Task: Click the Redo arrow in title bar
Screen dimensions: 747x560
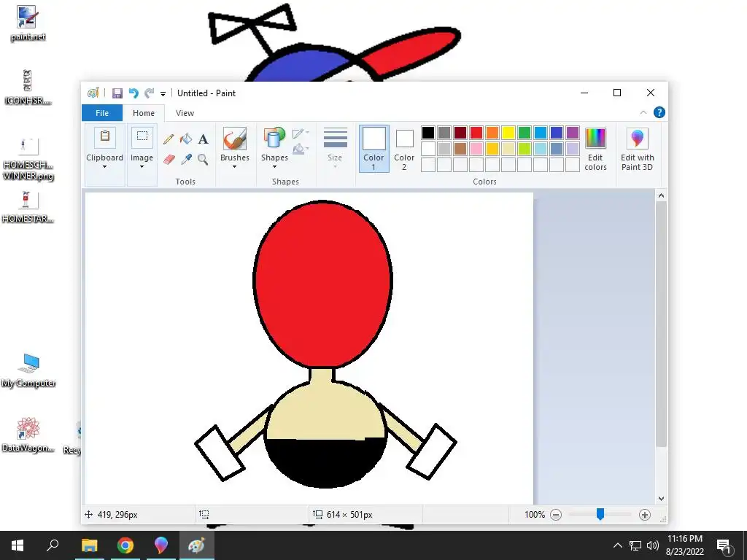Action: pos(150,93)
